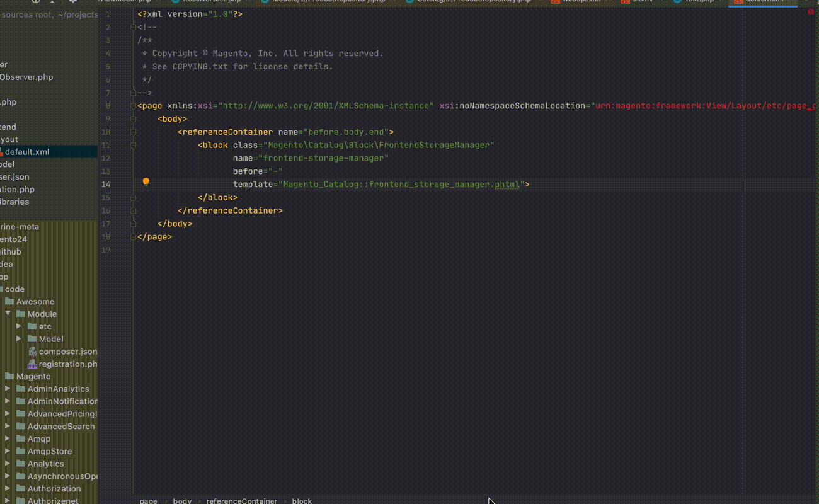Click the before="-" attribute on line 13
This screenshot has height=504, width=819.
tap(258, 171)
